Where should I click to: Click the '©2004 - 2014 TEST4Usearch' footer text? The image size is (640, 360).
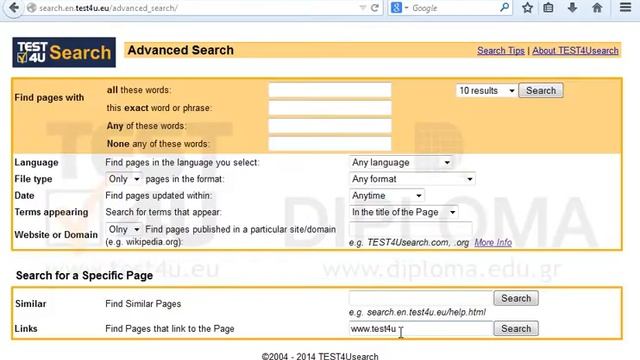pos(320,356)
